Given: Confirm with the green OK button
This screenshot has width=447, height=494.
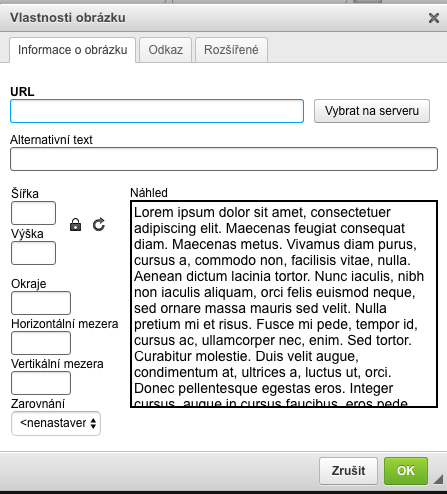Looking at the screenshot, I should click(x=406, y=471).
